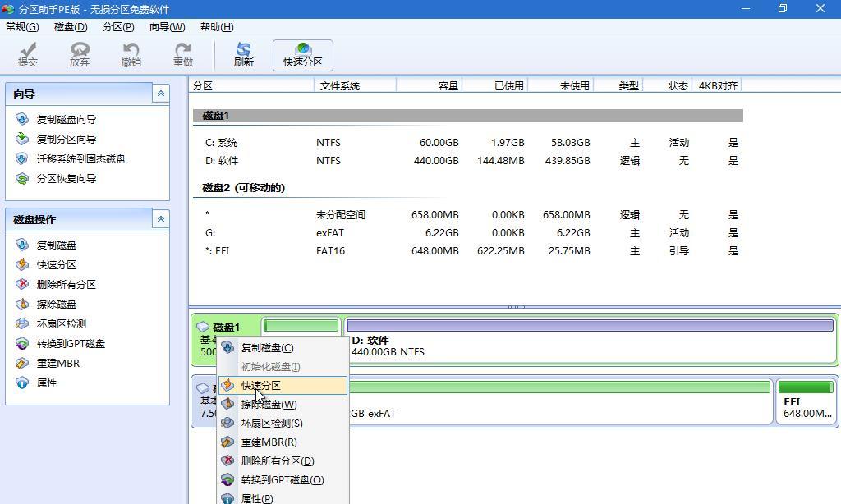The width and height of the screenshot is (841, 504).
Task: Open the 向导(W) menu
Action: click(167, 27)
